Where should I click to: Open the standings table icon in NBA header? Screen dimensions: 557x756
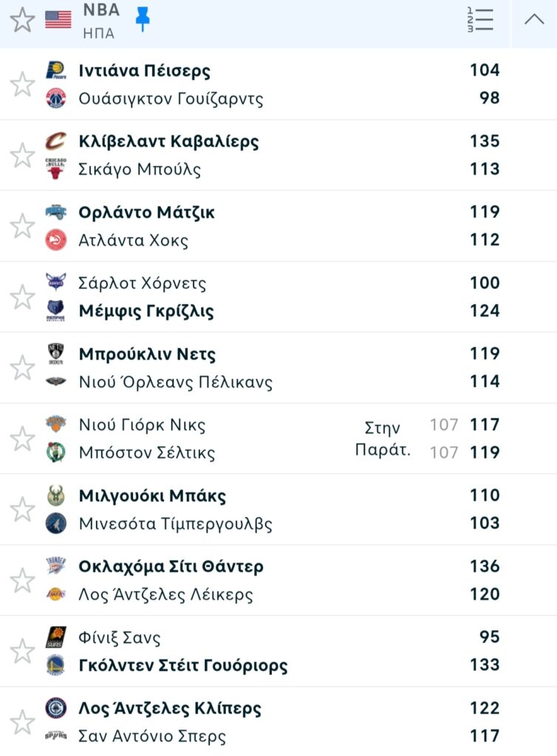tap(479, 20)
